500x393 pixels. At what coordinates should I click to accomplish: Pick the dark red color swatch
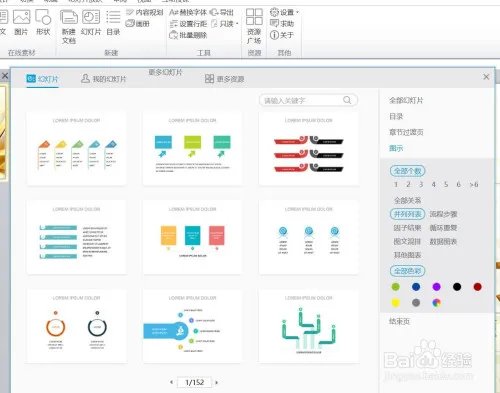coord(477,287)
